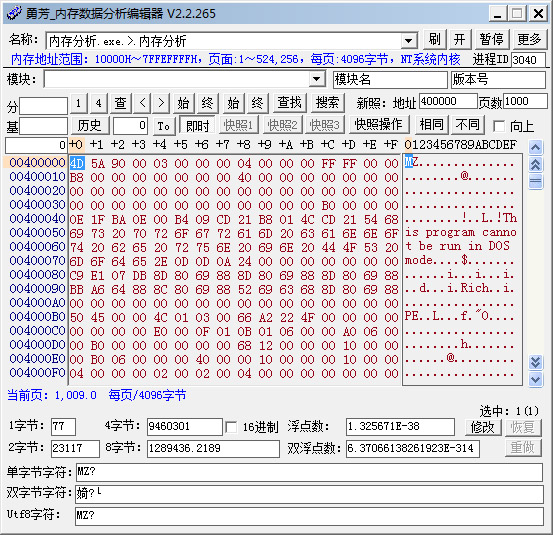The width and height of the screenshot is (553, 535).
Task: Click the 修改 modify button
Action: (483, 427)
